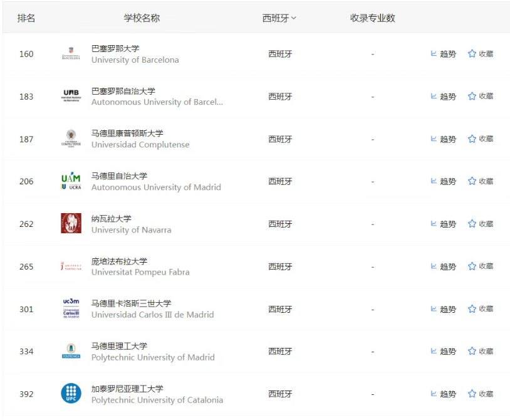Show trend for Autonomous University of Madrid
Screen dimensions: 510x420
[444, 182]
